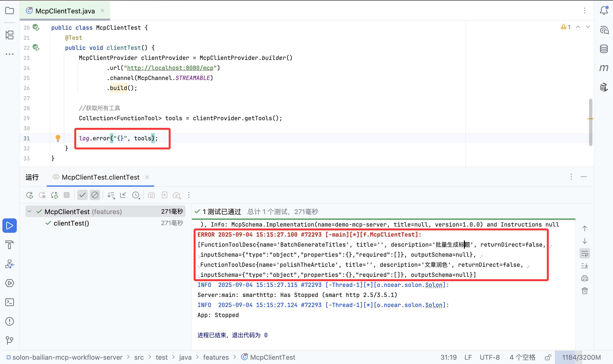Toggle Show Ignored tests button
Image resolution: width=613 pixels, height=364 pixels.
pyautogui.click(x=95, y=195)
